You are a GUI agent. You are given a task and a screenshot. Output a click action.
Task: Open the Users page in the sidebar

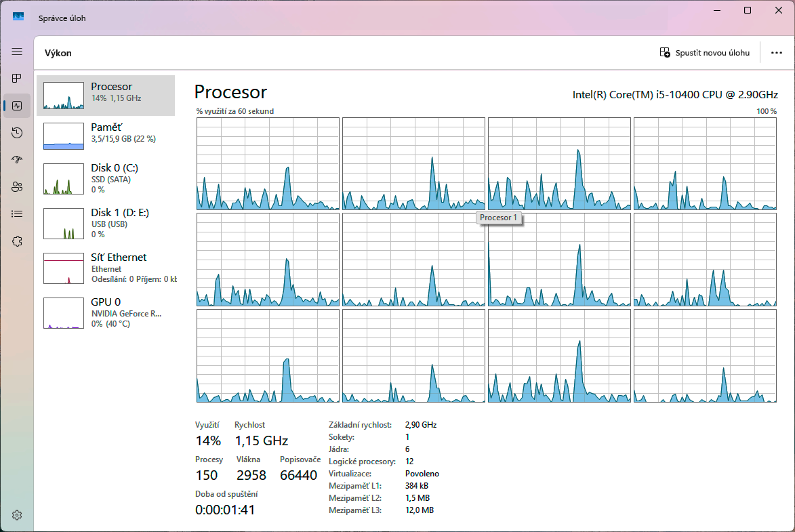click(x=16, y=186)
